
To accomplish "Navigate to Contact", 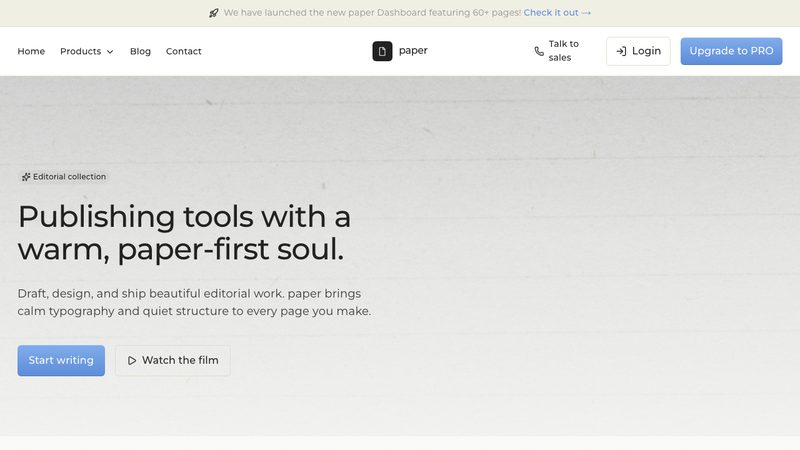I will [x=184, y=52].
